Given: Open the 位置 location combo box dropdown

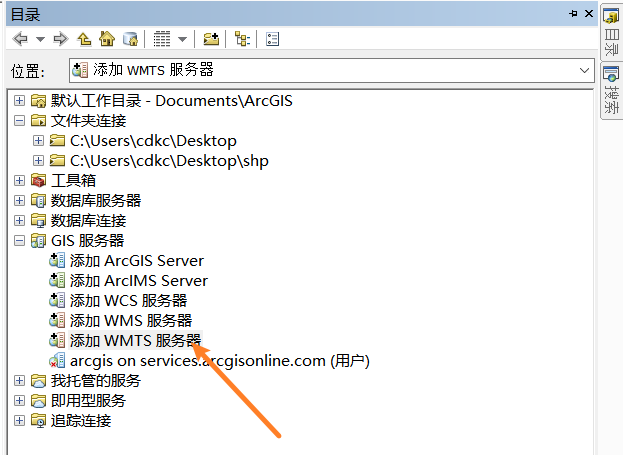Looking at the screenshot, I should [x=584, y=70].
